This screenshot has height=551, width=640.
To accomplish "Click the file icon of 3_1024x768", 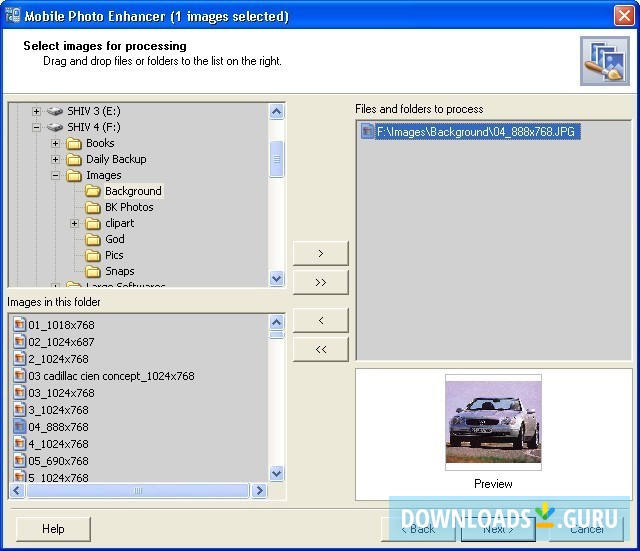I will click(x=19, y=410).
